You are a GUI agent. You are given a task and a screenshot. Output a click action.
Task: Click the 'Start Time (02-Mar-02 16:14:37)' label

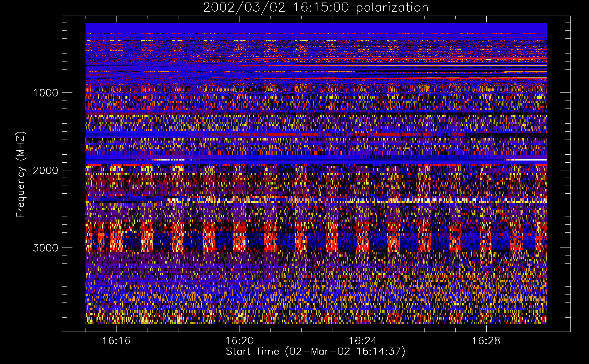316,352
